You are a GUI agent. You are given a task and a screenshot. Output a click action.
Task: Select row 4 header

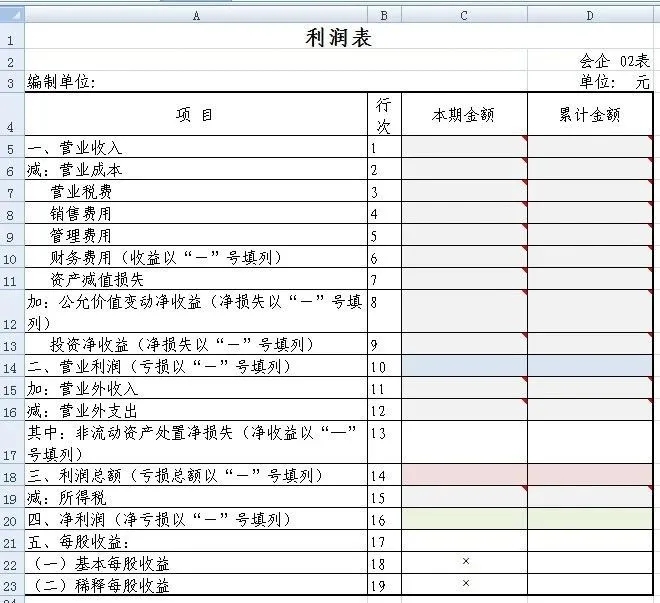pos(12,114)
